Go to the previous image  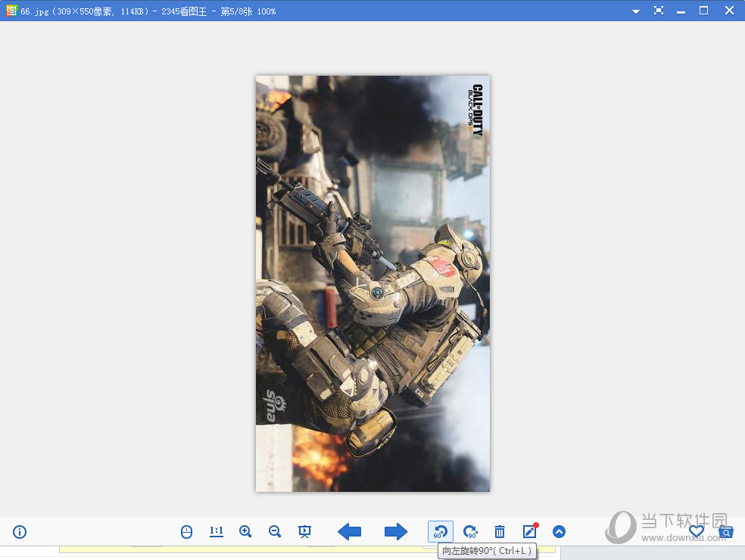[x=349, y=532]
